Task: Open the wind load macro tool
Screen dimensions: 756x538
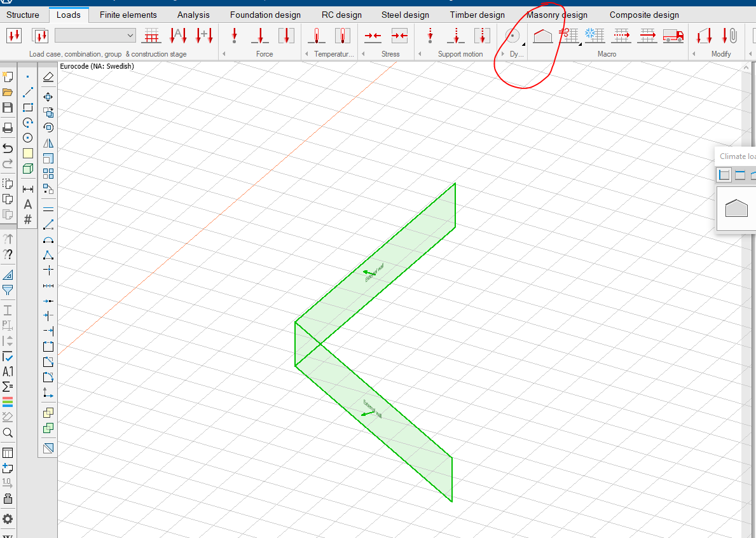Action: 569,36
